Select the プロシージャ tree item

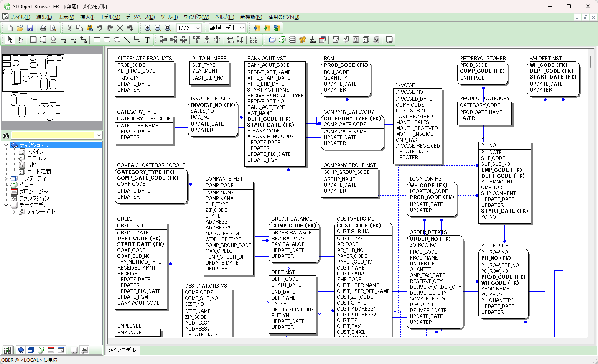33,192
